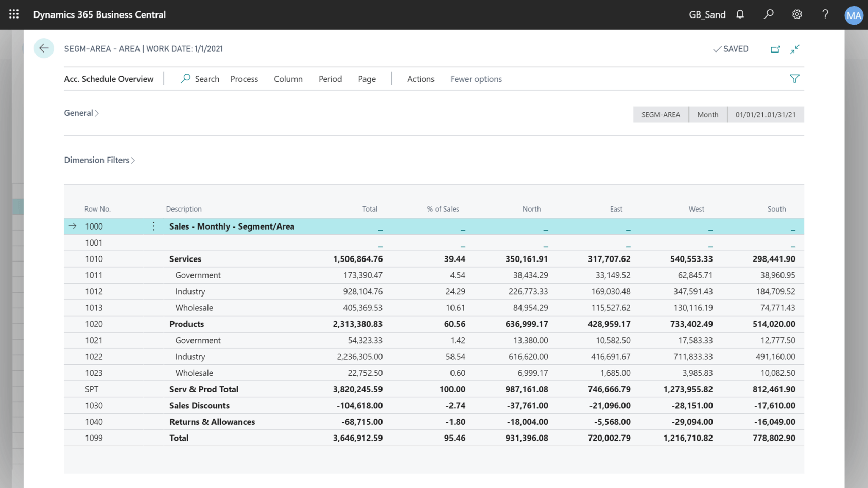Open the Microsoft 365 app launcher
Viewport: 868px width, 488px height.
[13, 14]
